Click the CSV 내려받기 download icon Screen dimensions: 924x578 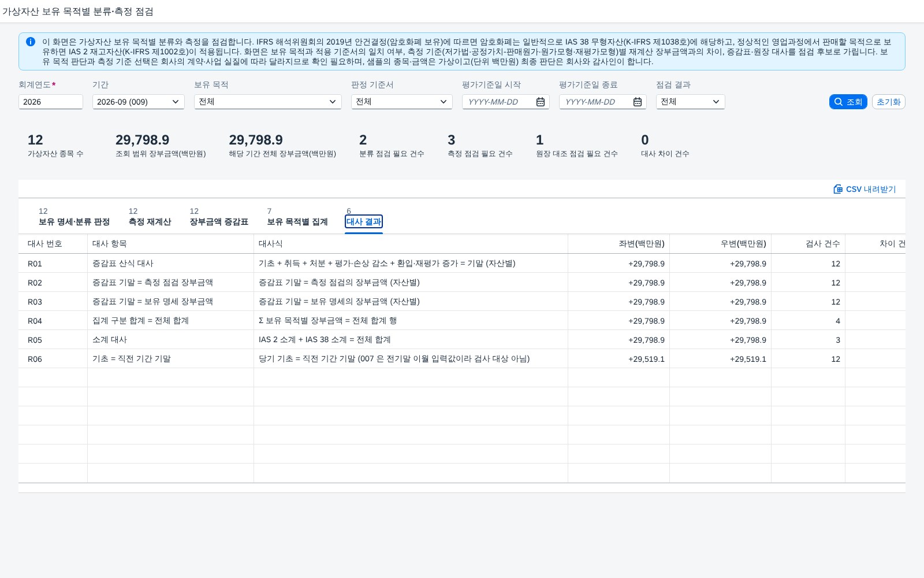[838, 189]
